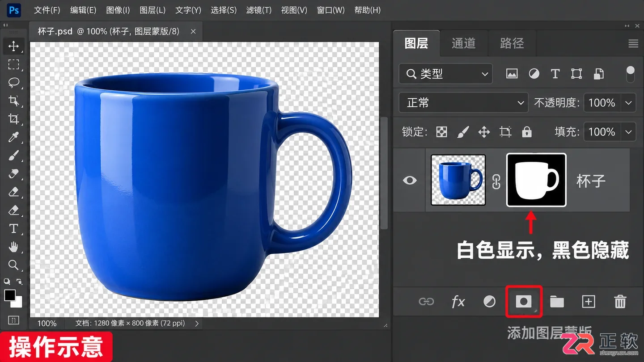Image resolution: width=644 pixels, height=362 pixels.
Task: Click the background white color swatch
Action: (18, 304)
